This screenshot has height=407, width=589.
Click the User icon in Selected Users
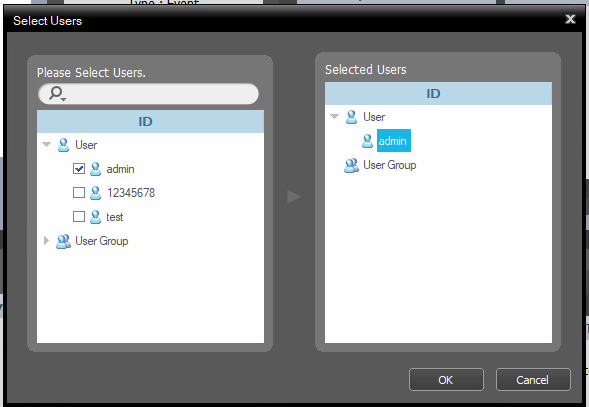point(352,117)
